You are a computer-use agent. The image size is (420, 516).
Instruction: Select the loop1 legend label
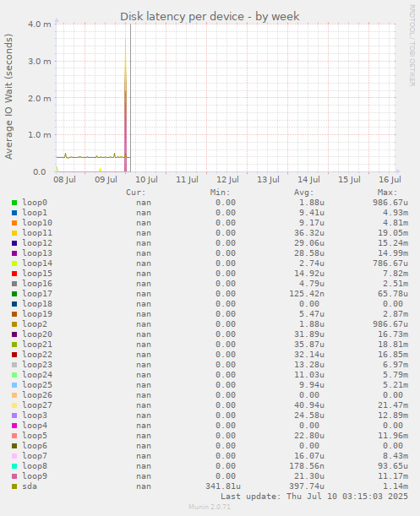(x=35, y=213)
